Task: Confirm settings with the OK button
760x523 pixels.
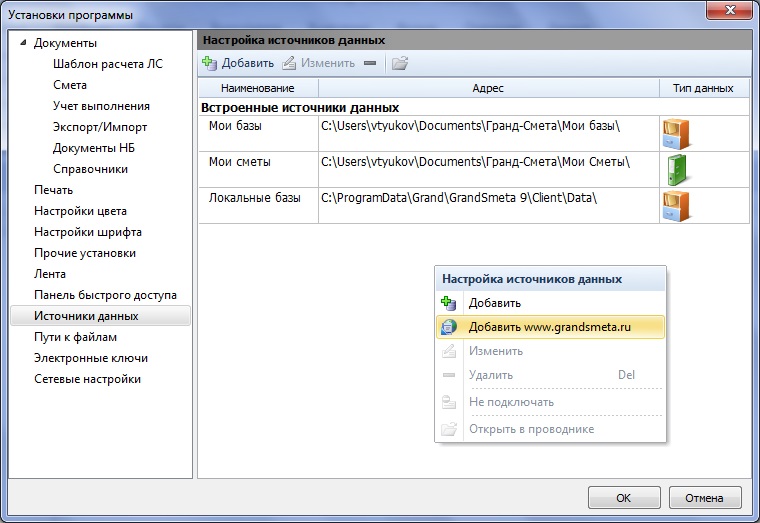Action: [x=624, y=498]
